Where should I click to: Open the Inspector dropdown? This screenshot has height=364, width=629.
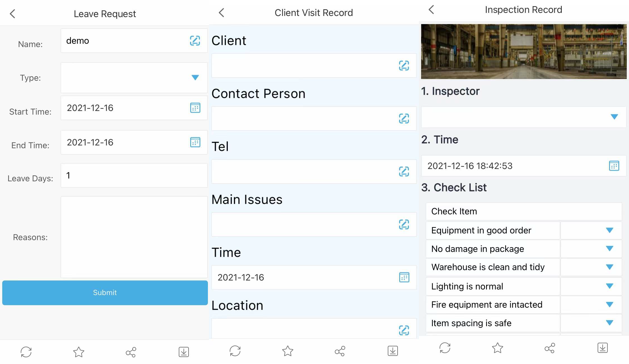(x=614, y=117)
